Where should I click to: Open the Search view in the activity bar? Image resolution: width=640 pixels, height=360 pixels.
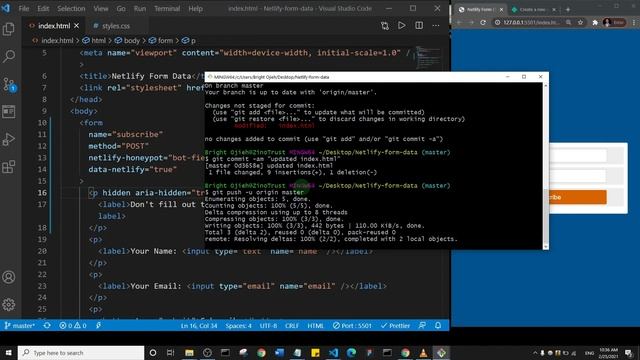tap(9, 56)
